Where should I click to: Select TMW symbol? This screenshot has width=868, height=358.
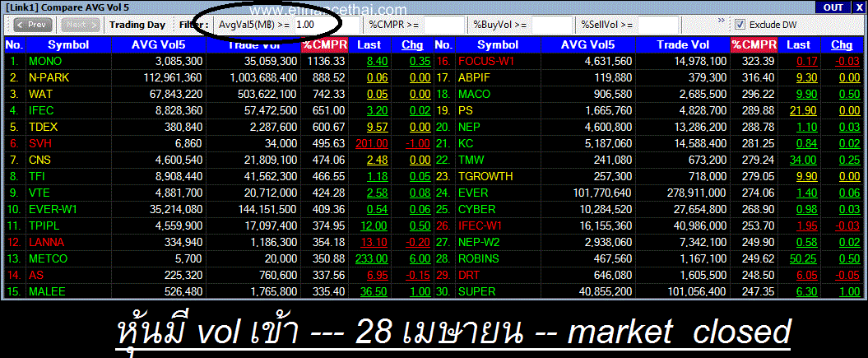471,160
